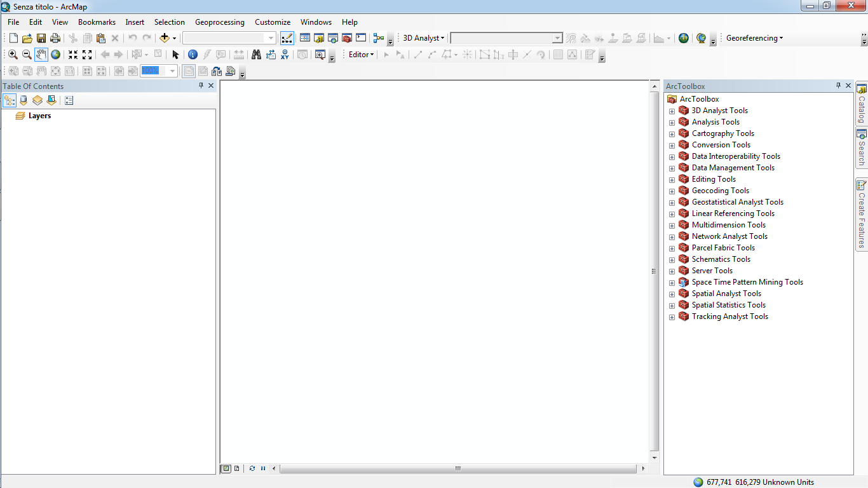Expand the Spatial Analyst Tools toolbox

[x=672, y=294]
